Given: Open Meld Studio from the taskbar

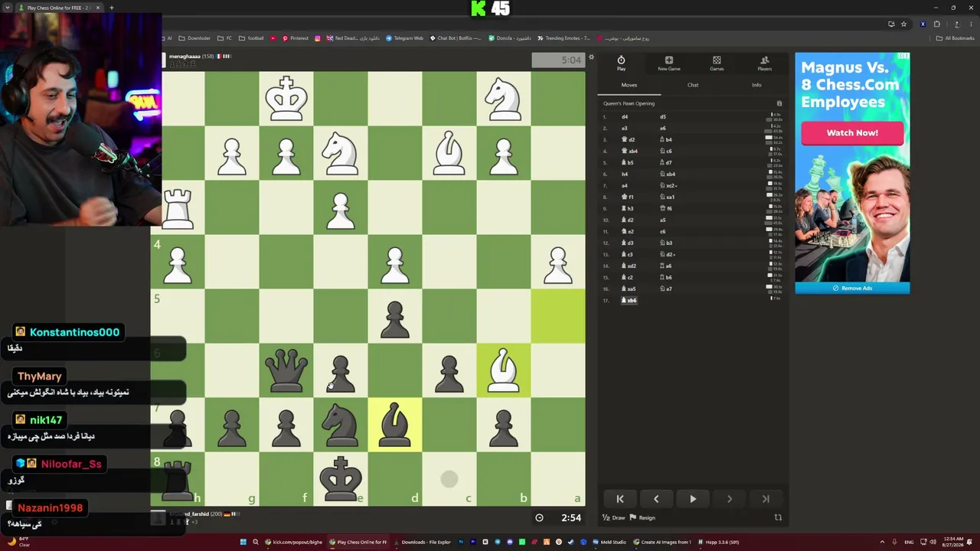Looking at the screenshot, I should click(609, 542).
